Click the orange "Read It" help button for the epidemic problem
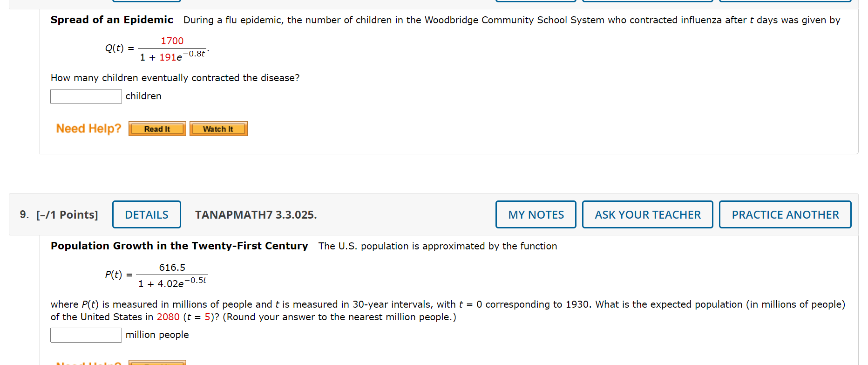868x365 pixels. tap(157, 129)
